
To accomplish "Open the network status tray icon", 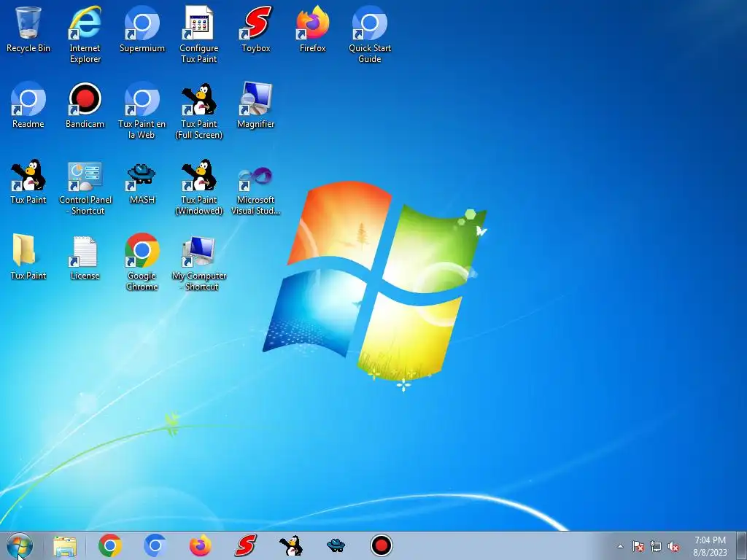I will click(x=656, y=546).
